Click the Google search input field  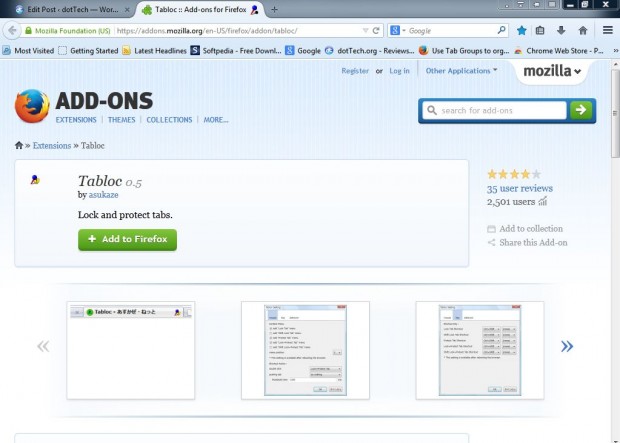(451, 30)
